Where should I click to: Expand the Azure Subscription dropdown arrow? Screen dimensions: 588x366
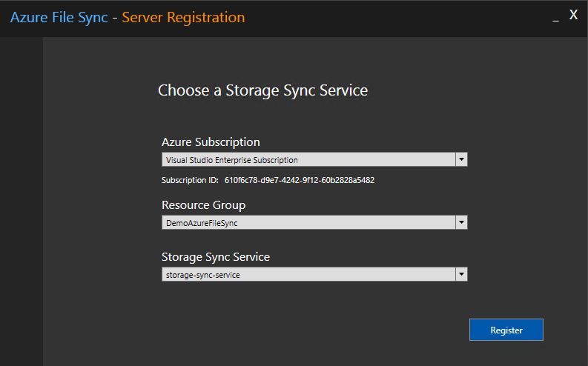tap(461, 159)
